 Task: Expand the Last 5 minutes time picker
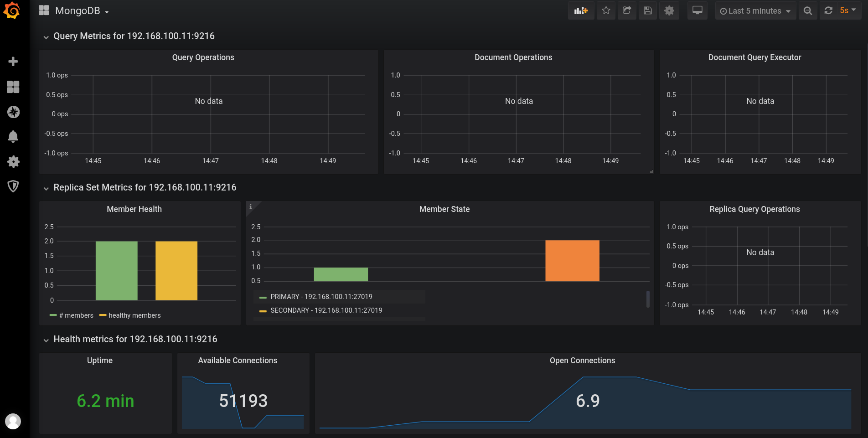[x=755, y=10]
